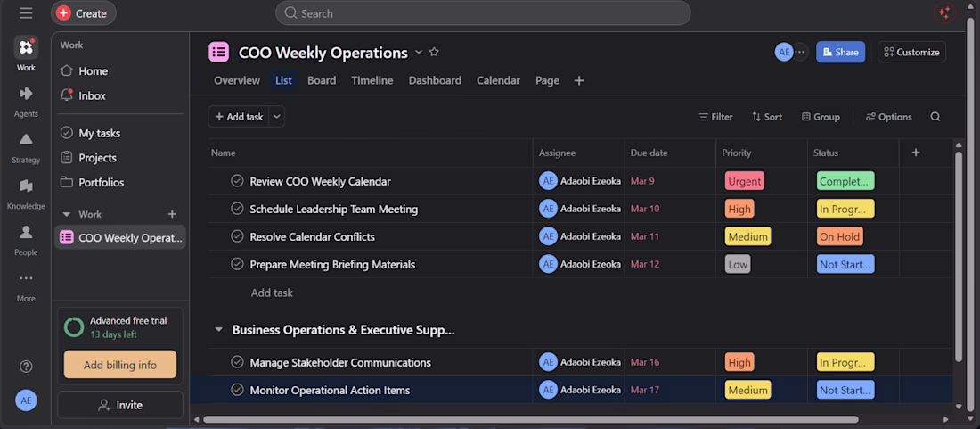Collapse Business Operations & Executive Support section
This screenshot has width=980, height=429.
(x=218, y=330)
